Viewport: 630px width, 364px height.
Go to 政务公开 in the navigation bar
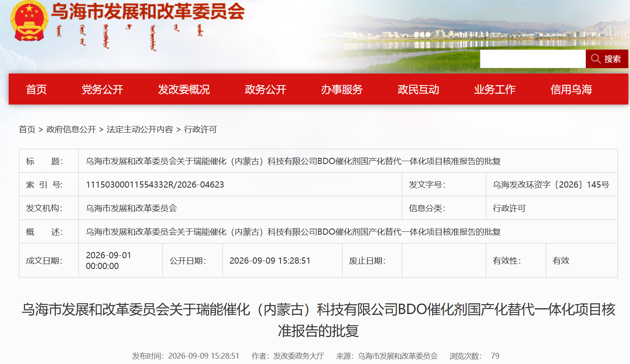pyautogui.click(x=266, y=89)
